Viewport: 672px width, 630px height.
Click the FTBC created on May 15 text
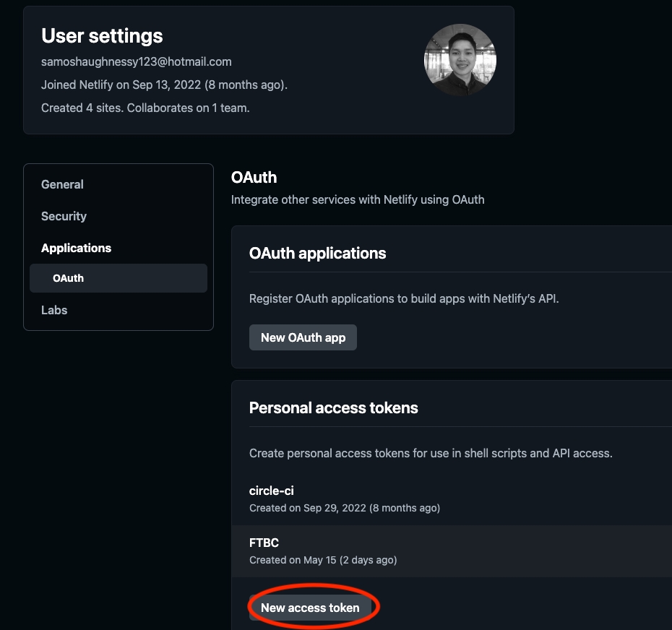pos(322,560)
